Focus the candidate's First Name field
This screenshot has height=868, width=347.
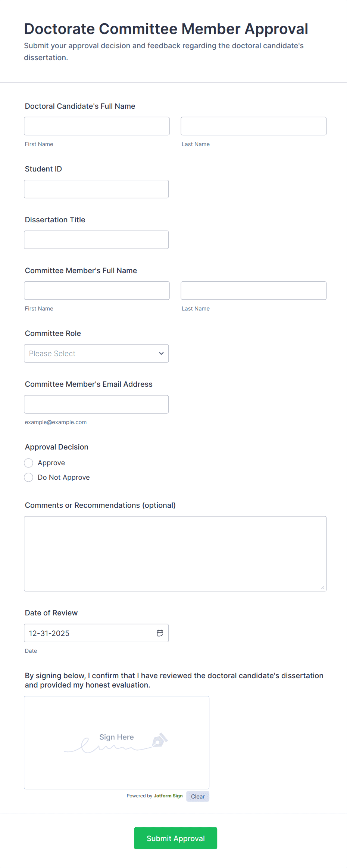[96, 126]
